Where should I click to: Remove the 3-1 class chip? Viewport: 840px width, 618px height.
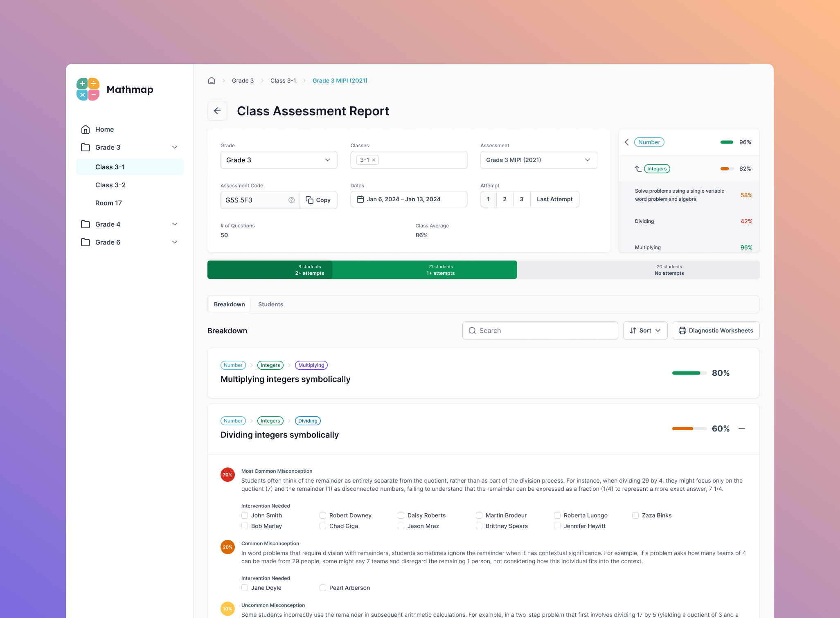tap(374, 160)
